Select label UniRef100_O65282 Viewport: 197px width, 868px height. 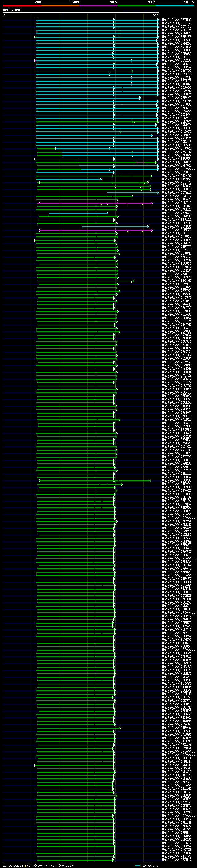[177, 61]
